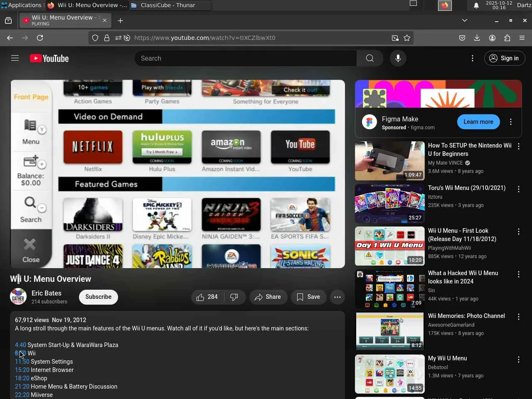Image resolution: width=532 pixels, height=399 pixels.
Task: Click Learn more on Figma Make ad
Action: pyautogui.click(x=478, y=122)
